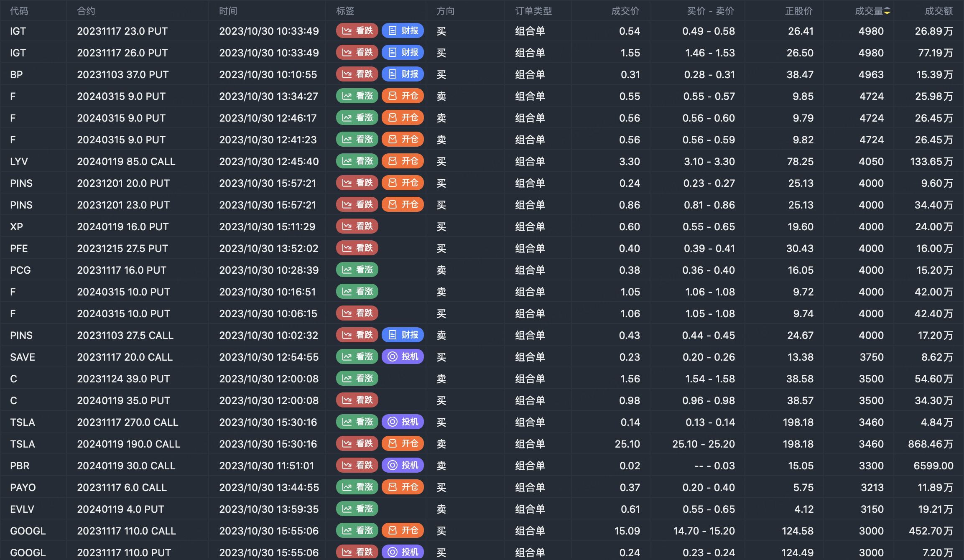
Task: Select contract 20240119 190.0 CALL
Action: tap(129, 444)
